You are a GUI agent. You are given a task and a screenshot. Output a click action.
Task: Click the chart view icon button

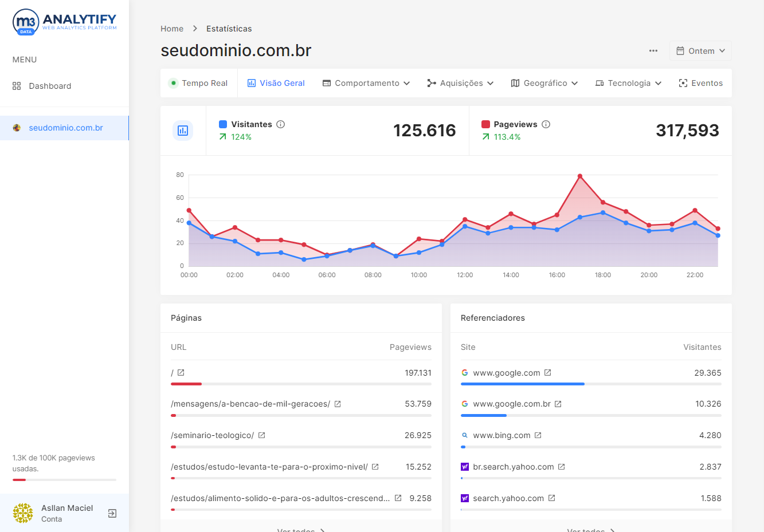pyautogui.click(x=183, y=131)
